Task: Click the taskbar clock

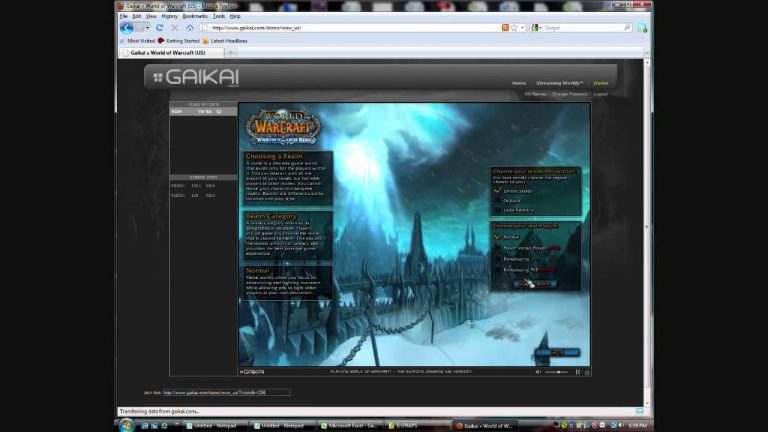Action: tap(638, 426)
